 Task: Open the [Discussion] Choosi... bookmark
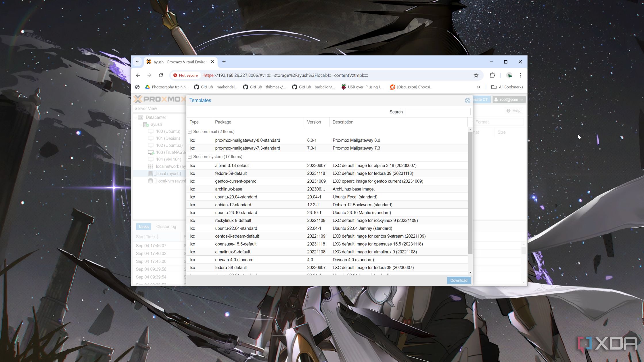[411, 87]
